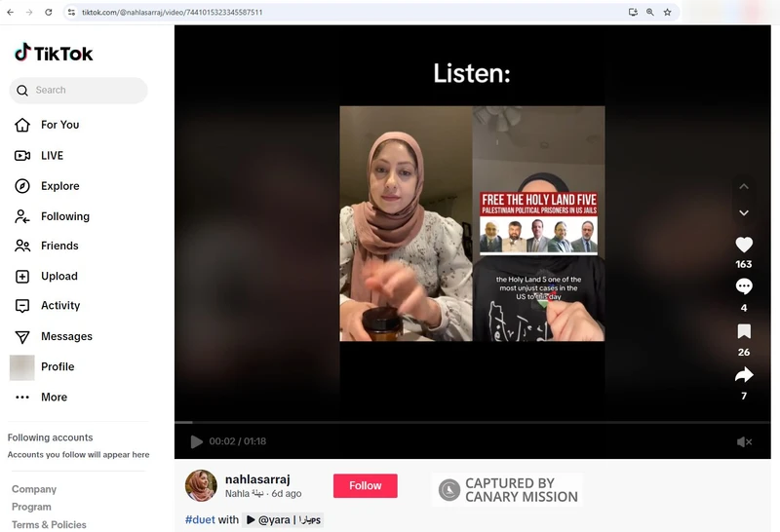This screenshot has width=780, height=532.
Task: Expand the Program footer section
Action: click(x=31, y=507)
